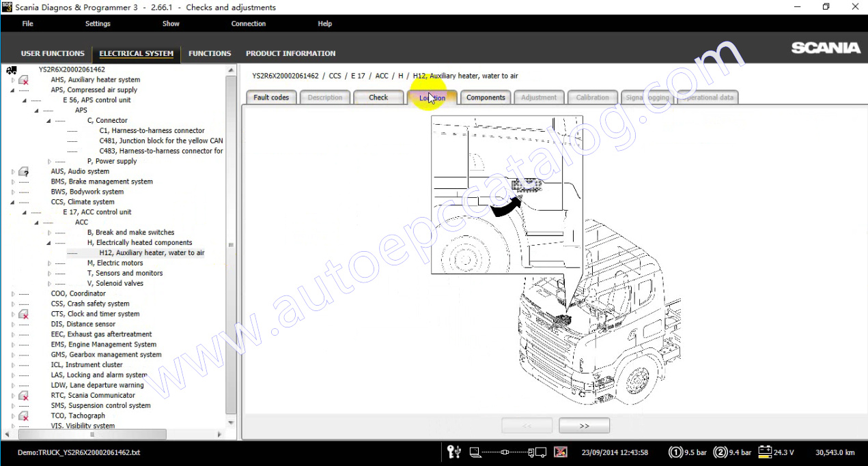Collapse the CCS, Climate system node
868x466 pixels.
click(x=13, y=203)
